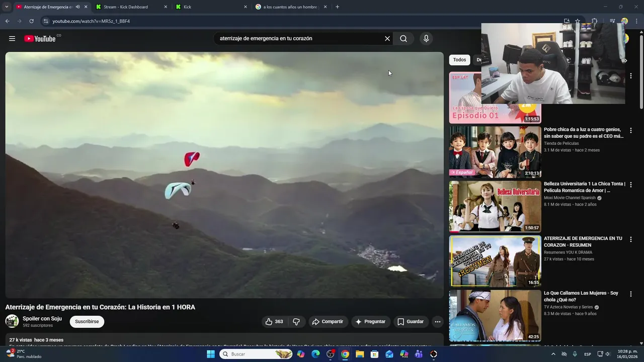Click the address bar URL youtube.com/watch

click(x=91, y=21)
